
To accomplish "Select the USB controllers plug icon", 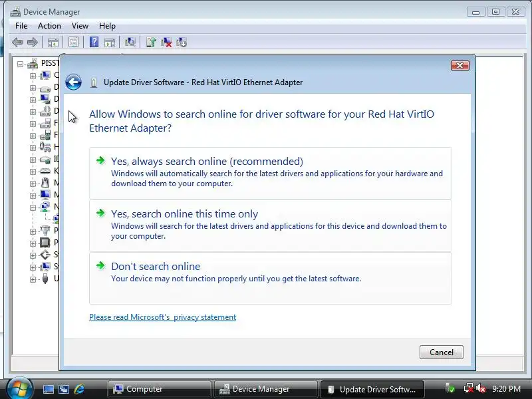I will tap(45, 279).
